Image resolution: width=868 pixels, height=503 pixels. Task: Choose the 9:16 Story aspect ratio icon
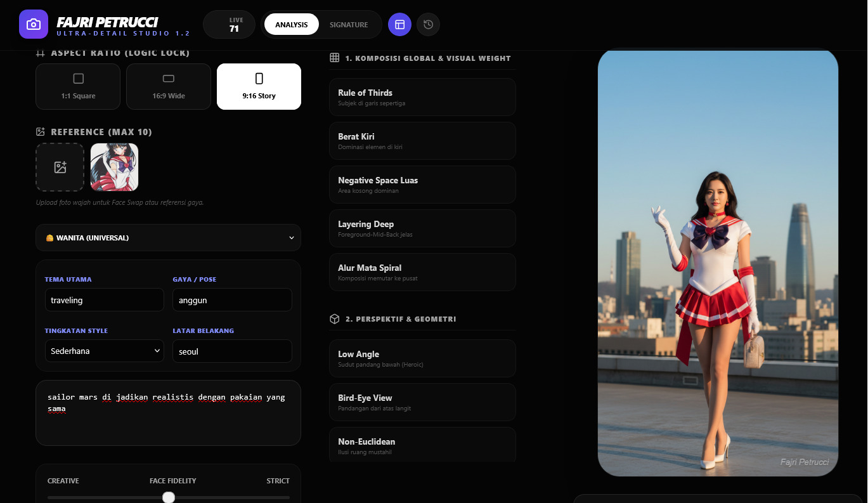point(259,79)
